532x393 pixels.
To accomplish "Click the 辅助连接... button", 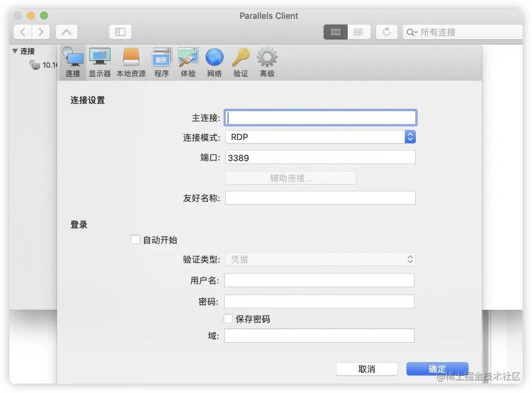I will tap(291, 178).
